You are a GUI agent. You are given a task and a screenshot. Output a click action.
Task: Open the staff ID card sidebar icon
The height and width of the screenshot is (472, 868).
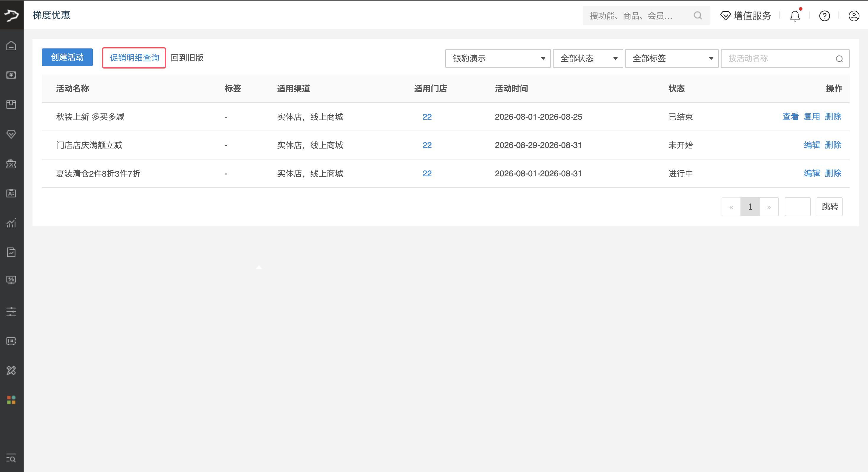tap(11, 193)
